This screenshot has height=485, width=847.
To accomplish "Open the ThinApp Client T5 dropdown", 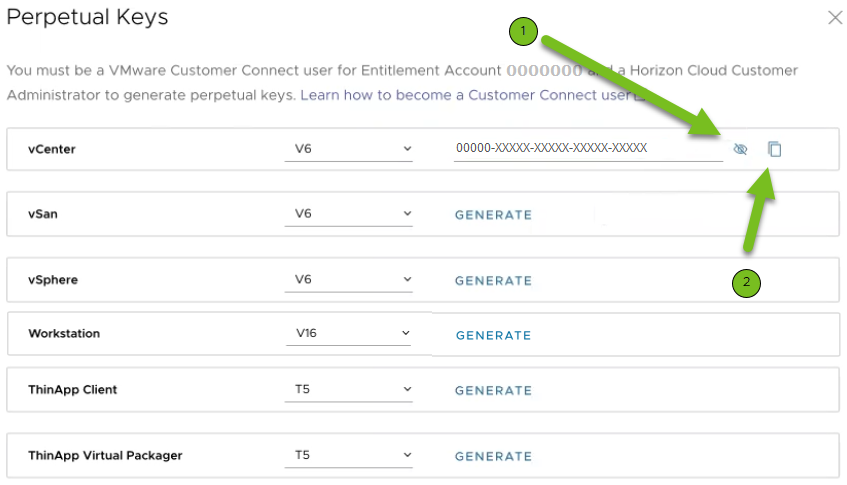I will pyautogui.click(x=348, y=389).
